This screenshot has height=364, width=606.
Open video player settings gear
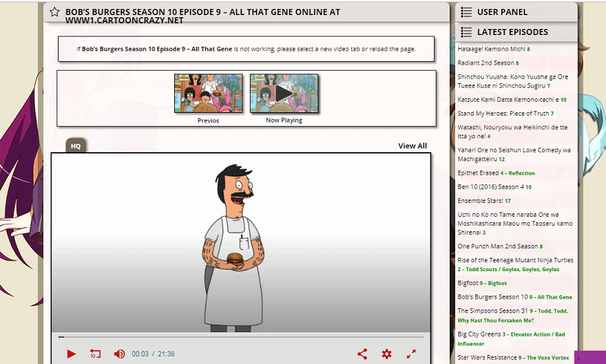click(x=386, y=354)
